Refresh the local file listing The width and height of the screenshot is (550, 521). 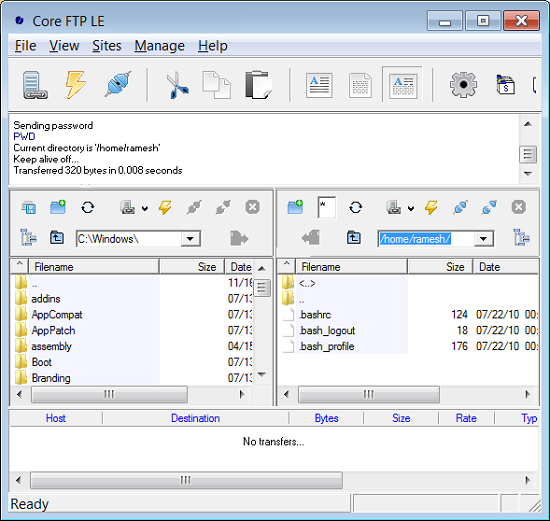pos(87,207)
